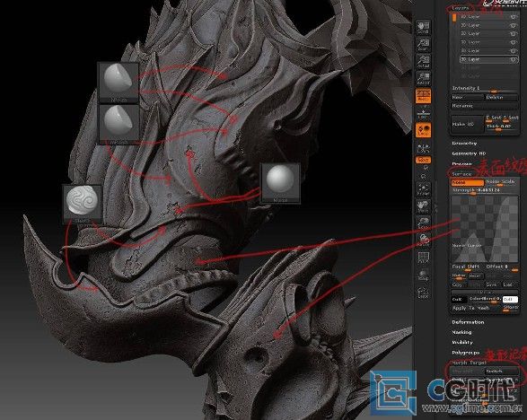Toggle the orange Persp perspective button

423,96
